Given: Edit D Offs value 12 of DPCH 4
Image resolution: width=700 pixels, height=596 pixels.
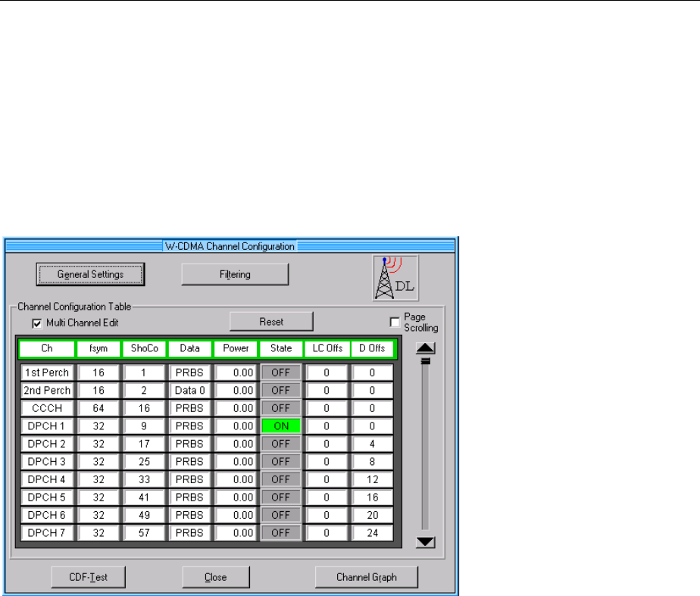Looking at the screenshot, I should coord(372,479).
